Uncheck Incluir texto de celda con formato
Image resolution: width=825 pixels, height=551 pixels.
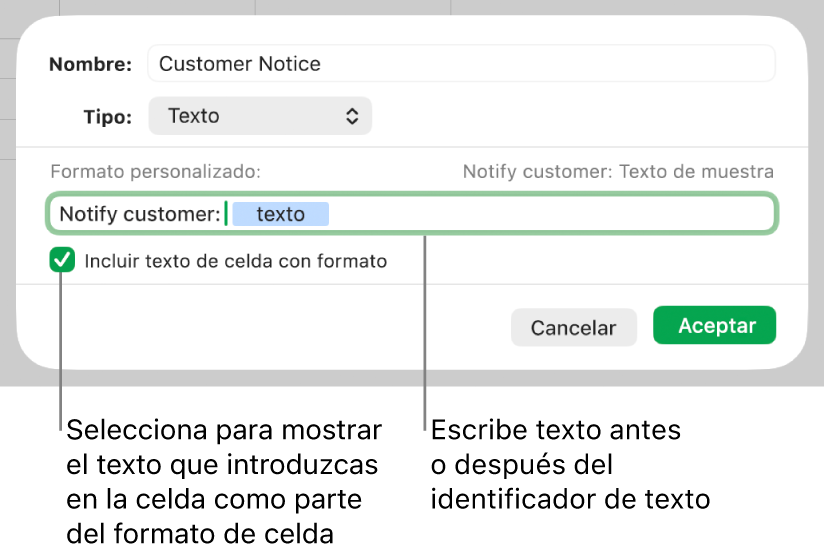pyautogui.click(x=62, y=260)
